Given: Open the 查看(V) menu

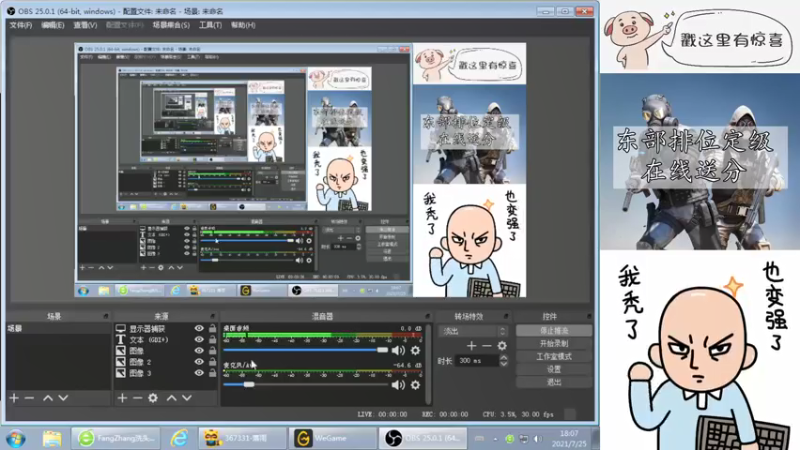Looking at the screenshot, I should pyautogui.click(x=85, y=25).
